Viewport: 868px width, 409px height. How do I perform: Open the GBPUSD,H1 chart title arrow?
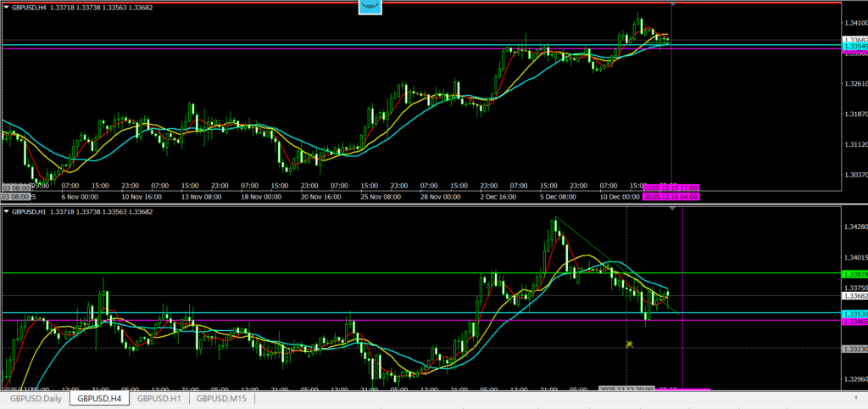[x=7, y=210]
